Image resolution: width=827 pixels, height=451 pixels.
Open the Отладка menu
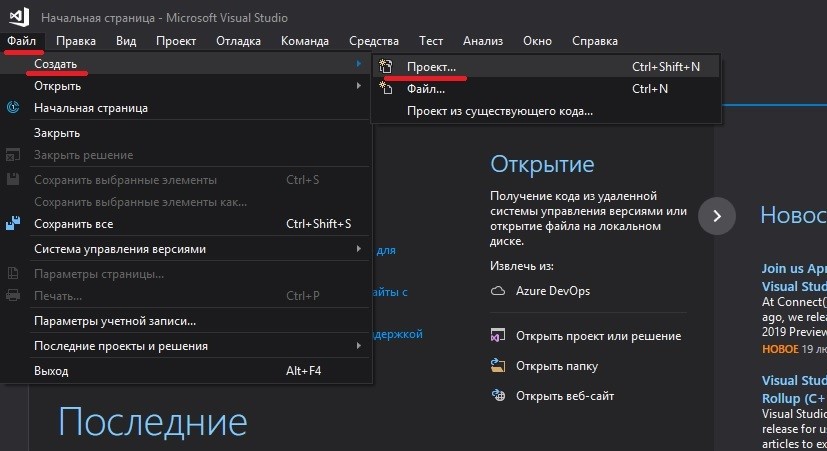[238, 41]
